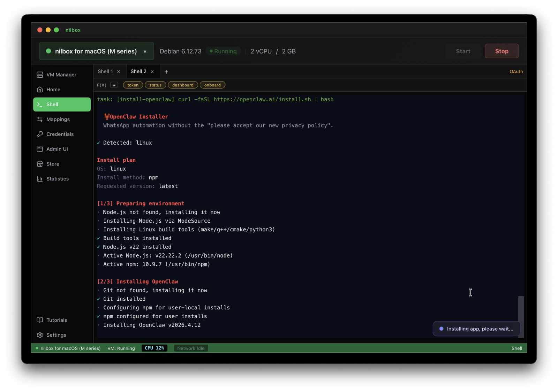Close the Shell 1 tab
This screenshot has width=558, height=392.
119,71
